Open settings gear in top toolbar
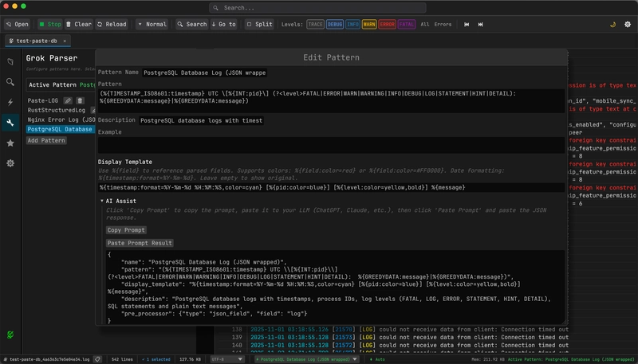638x364 pixels. [x=628, y=25]
